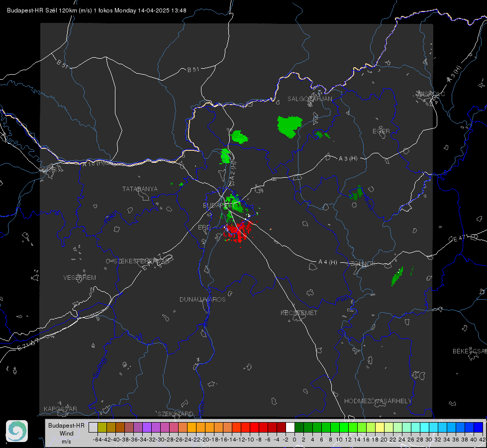The height and width of the screenshot is (448, 487).
Task: Click the green streak echo southeast of Szolnok
Action: pos(397,276)
